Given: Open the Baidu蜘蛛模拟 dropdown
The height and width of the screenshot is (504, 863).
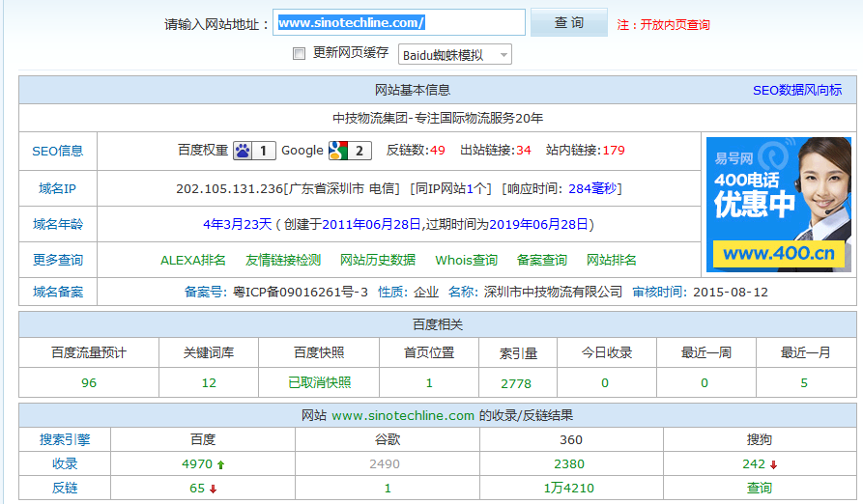Looking at the screenshot, I should pyautogui.click(x=454, y=55).
